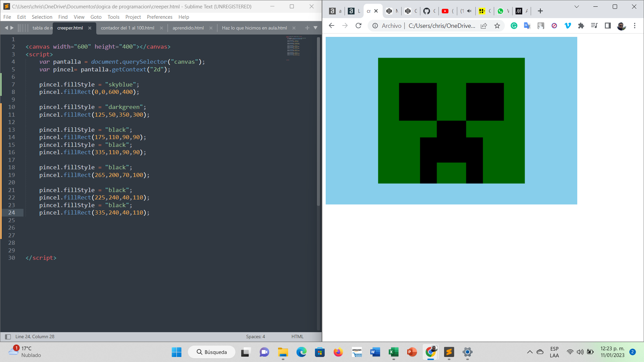Open the Chrome tab search chevron

(x=577, y=7)
